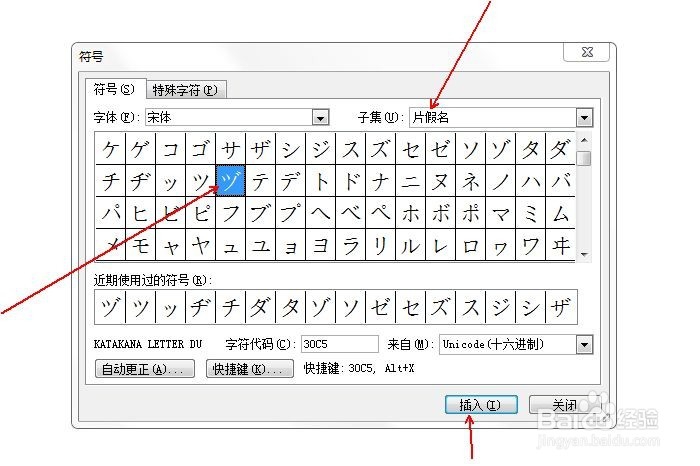Image resolution: width=700 pixels, height=466 pixels.
Task: Select バ in the symbol grid
Action: [x=560, y=181]
